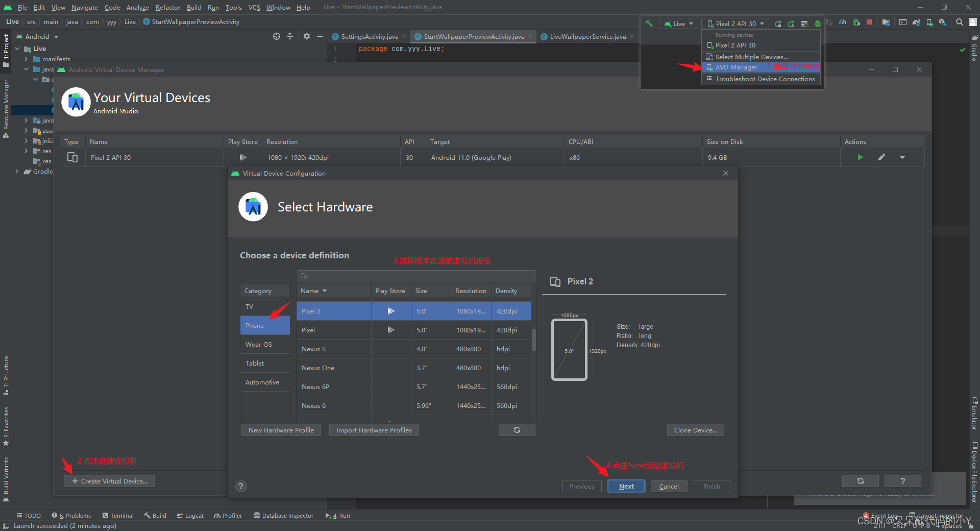Click Attach Debugger to Android Process icon
Screen dimensions: 980x531
click(x=856, y=22)
